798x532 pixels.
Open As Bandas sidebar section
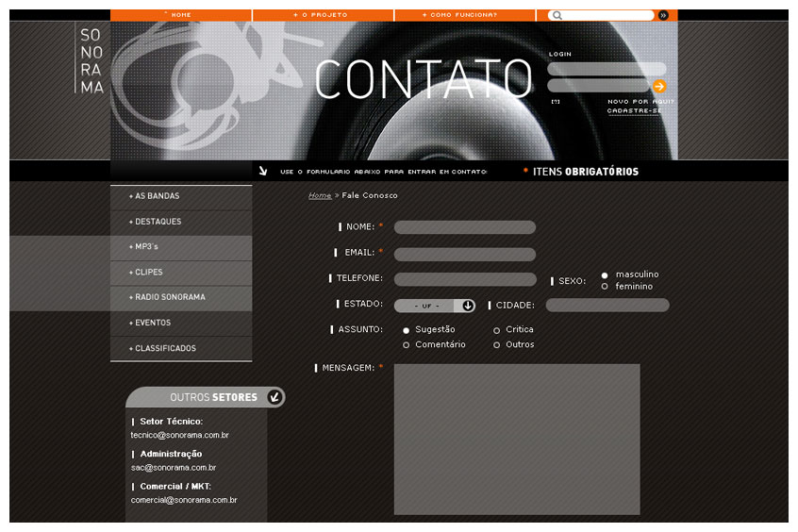(x=181, y=197)
